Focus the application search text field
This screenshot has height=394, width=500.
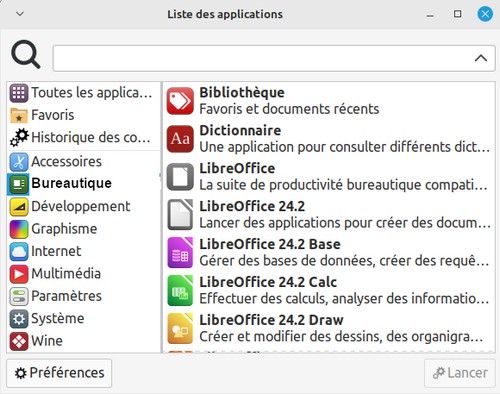(274, 58)
